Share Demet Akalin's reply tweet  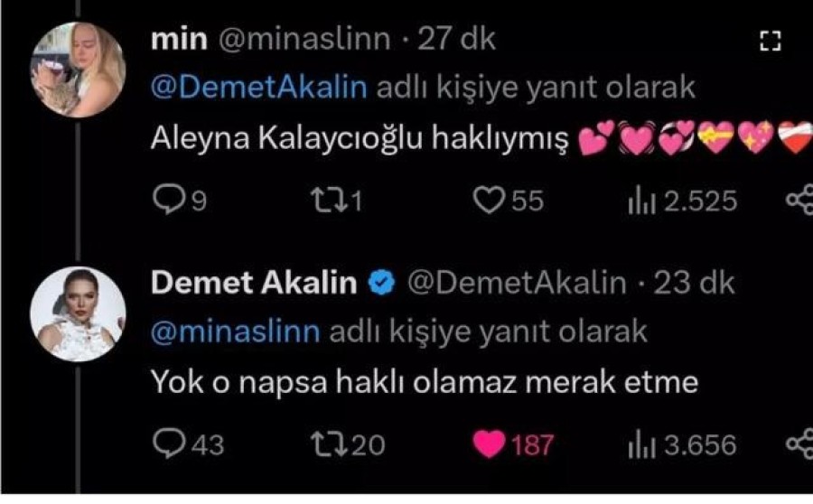pyautogui.click(x=799, y=443)
